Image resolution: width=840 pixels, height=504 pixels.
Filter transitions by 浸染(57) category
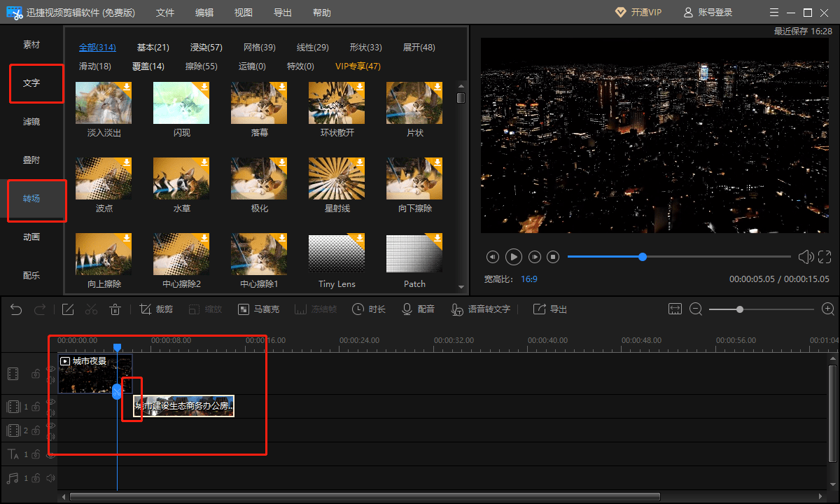(206, 48)
